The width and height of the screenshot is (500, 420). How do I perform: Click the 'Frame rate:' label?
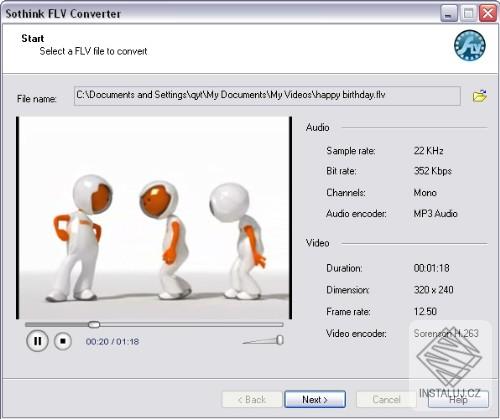348,311
